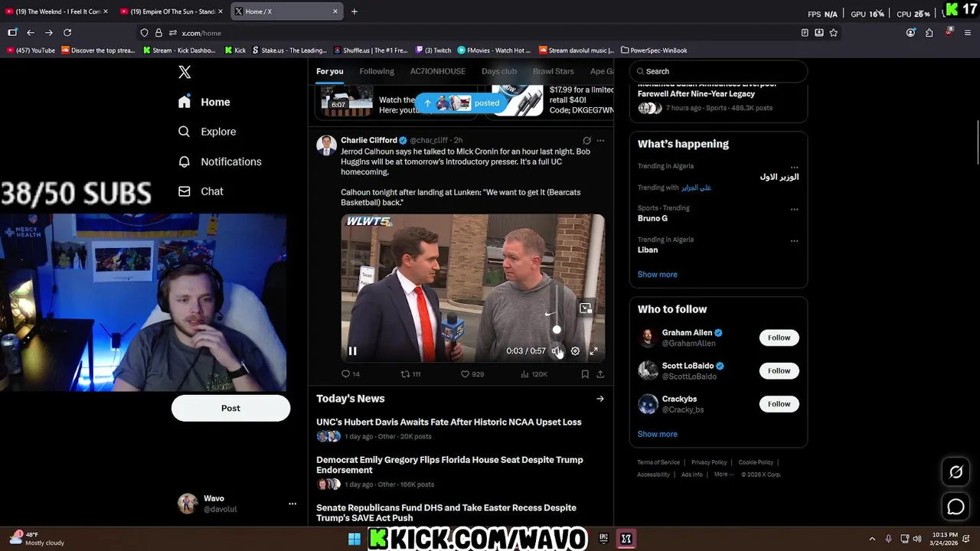Open UNC's Hubert Davis news story
The width and height of the screenshot is (980, 551).
pyautogui.click(x=449, y=422)
